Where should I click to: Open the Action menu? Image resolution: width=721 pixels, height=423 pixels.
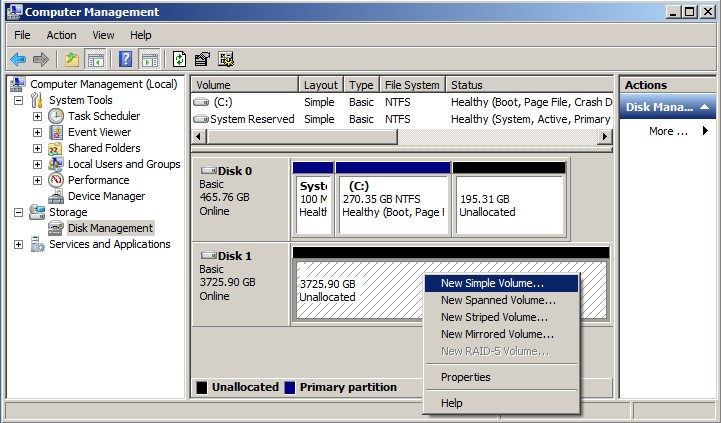[61, 35]
